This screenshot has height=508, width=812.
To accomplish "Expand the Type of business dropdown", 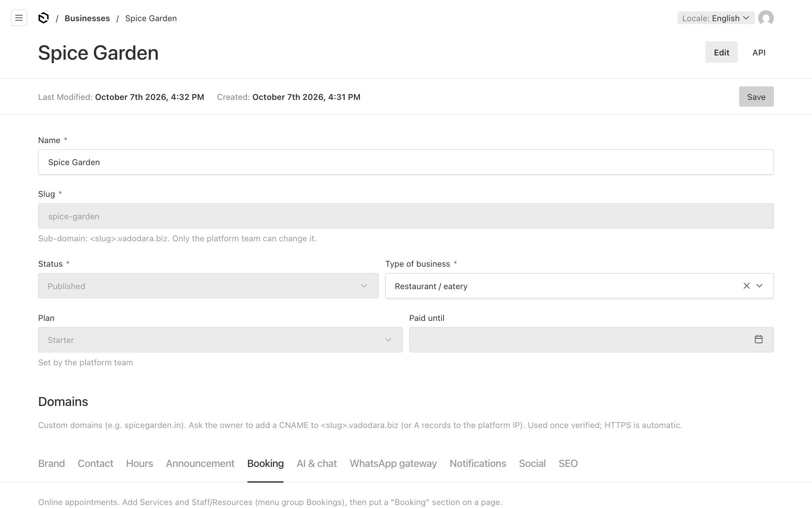I will tap(760, 286).
